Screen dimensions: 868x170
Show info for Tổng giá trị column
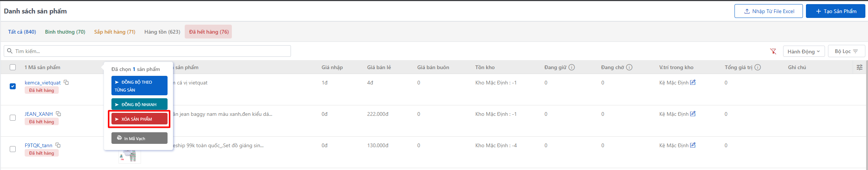point(758,67)
